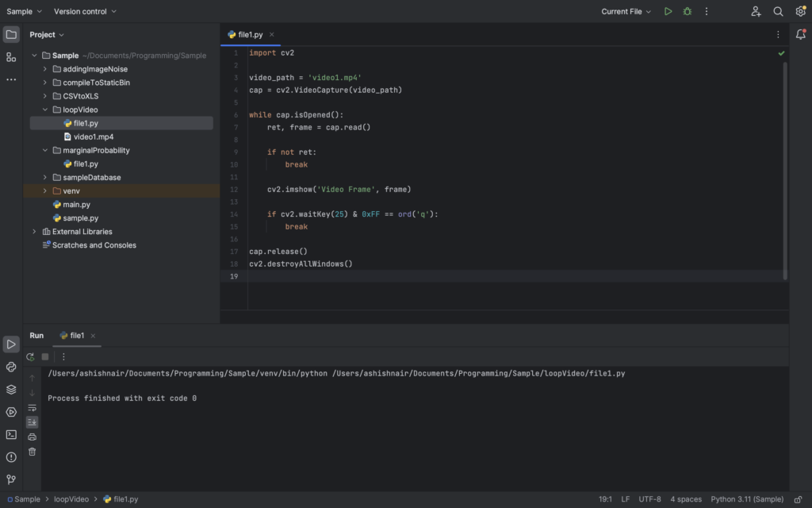This screenshot has height=508, width=812.
Task: Open the Current File run configuration dropdown
Action: coord(626,11)
